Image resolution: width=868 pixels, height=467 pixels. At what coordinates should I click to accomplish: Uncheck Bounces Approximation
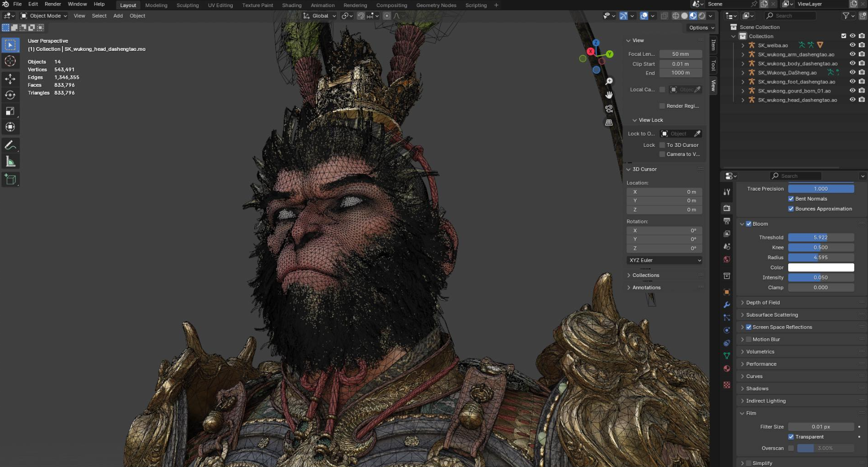click(791, 209)
